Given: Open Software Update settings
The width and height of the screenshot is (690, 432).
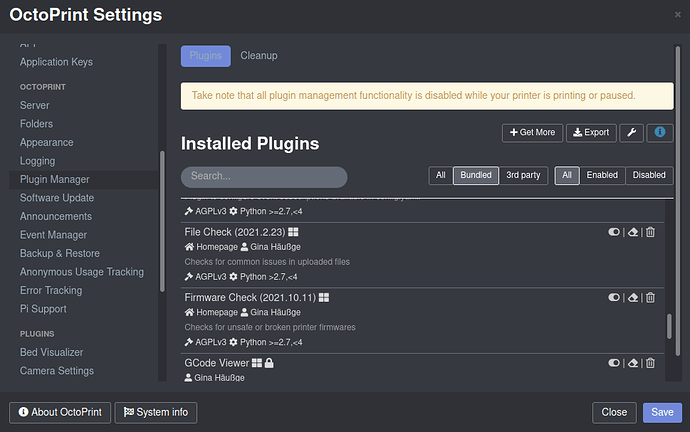Looking at the screenshot, I should (57, 198).
